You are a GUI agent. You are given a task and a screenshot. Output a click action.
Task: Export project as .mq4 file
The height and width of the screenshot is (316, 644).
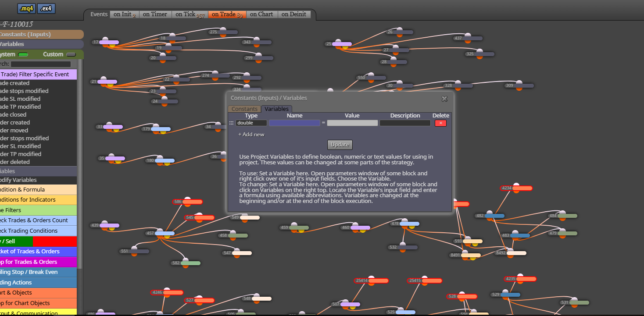tap(26, 8)
